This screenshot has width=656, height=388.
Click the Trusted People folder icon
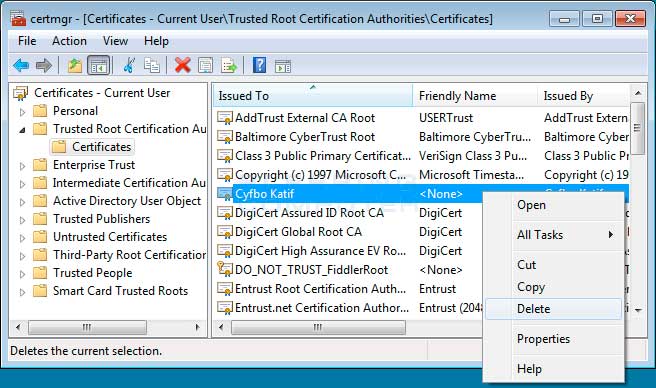pyautogui.click(x=40, y=273)
